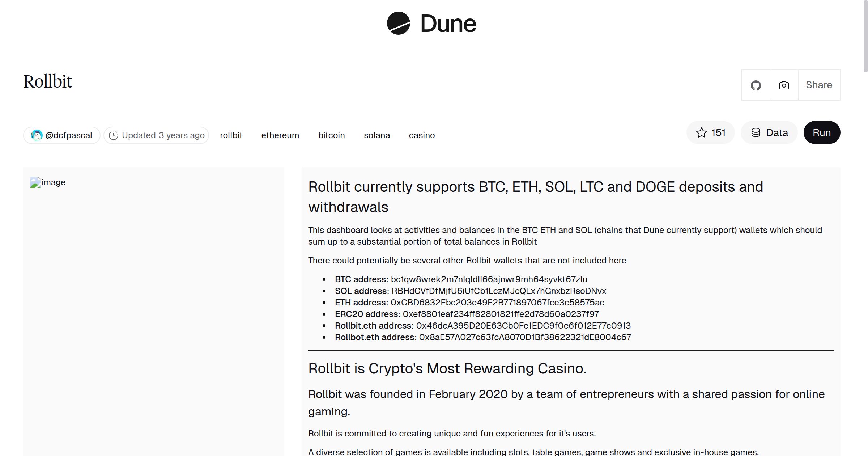
Task: Open the ethereum tag page
Action: tap(280, 135)
